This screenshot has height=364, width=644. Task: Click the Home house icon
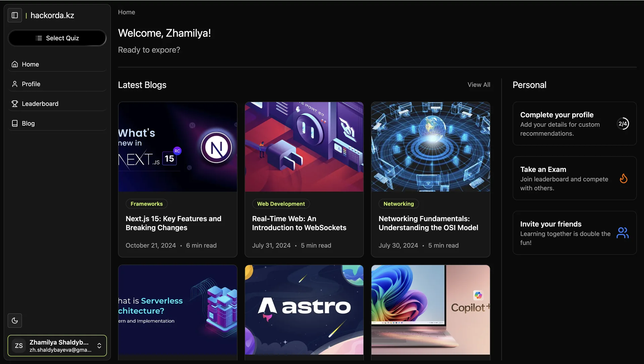tap(15, 64)
